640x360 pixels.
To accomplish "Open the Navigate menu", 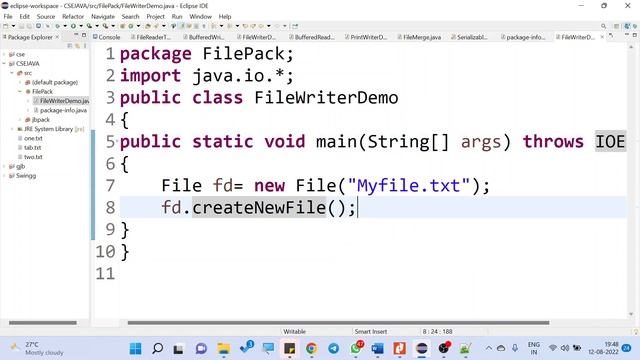I will (103, 16).
